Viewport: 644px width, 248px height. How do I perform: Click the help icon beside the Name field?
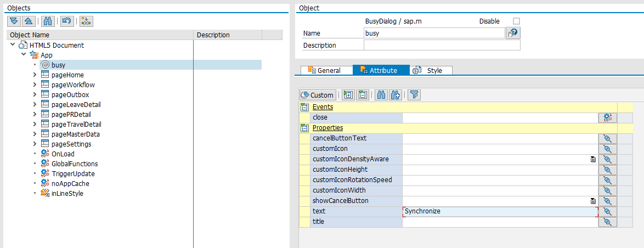(x=513, y=33)
